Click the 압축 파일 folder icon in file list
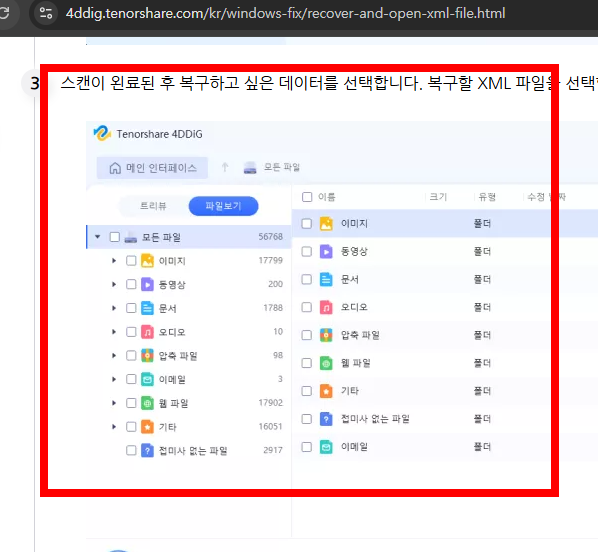Screen dimensions: 598x552 pyautogui.click(x=326, y=335)
